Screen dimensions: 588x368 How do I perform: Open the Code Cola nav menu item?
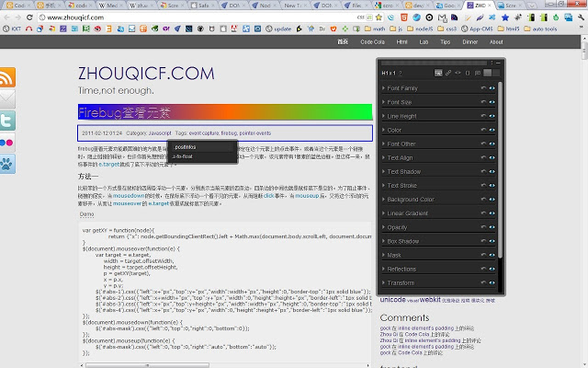[x=373, y=42]
